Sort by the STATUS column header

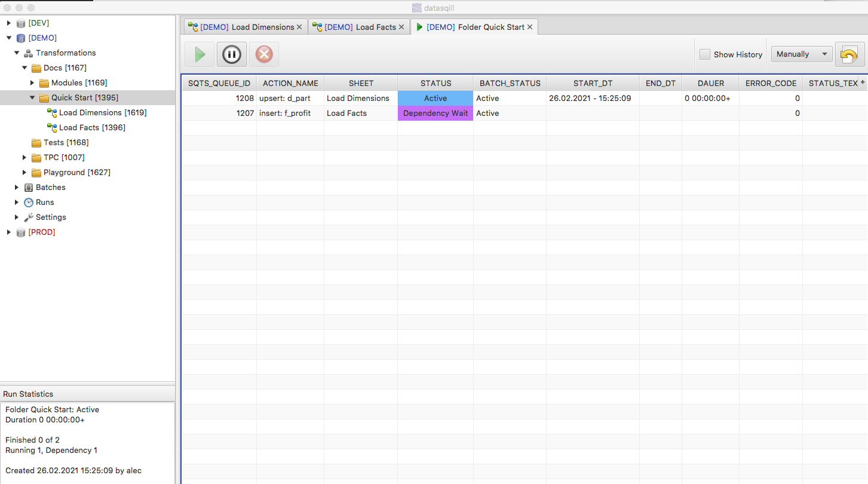pos(435,83)
